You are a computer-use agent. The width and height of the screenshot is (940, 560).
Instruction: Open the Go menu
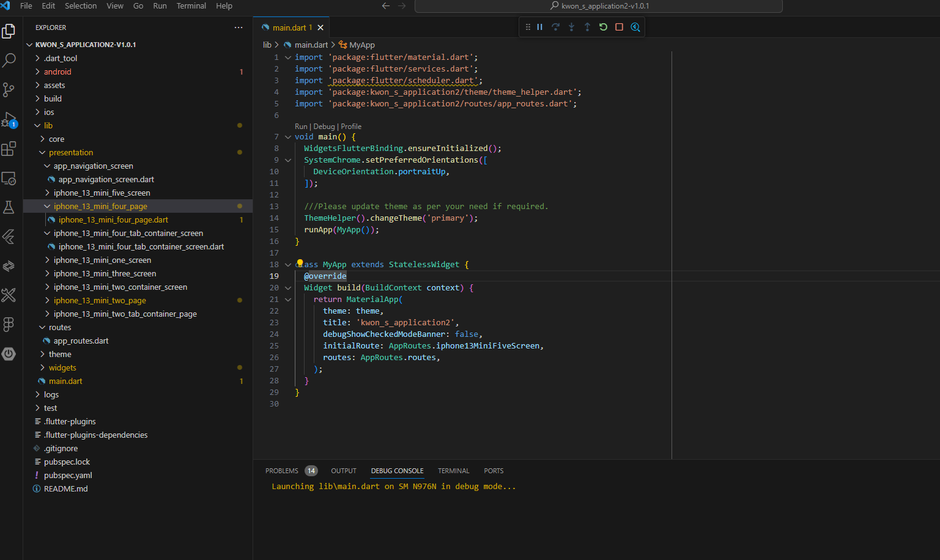point(138,6)
